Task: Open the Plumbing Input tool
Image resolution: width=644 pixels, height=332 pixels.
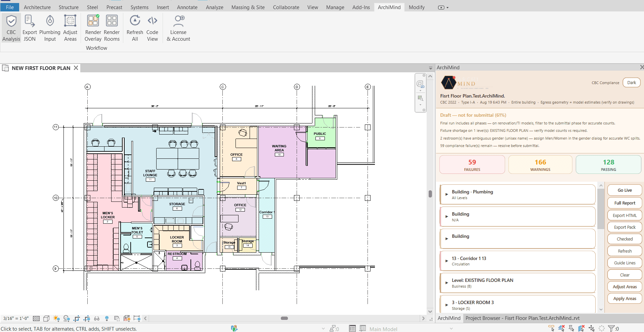Action: click(x=50, y=28)
